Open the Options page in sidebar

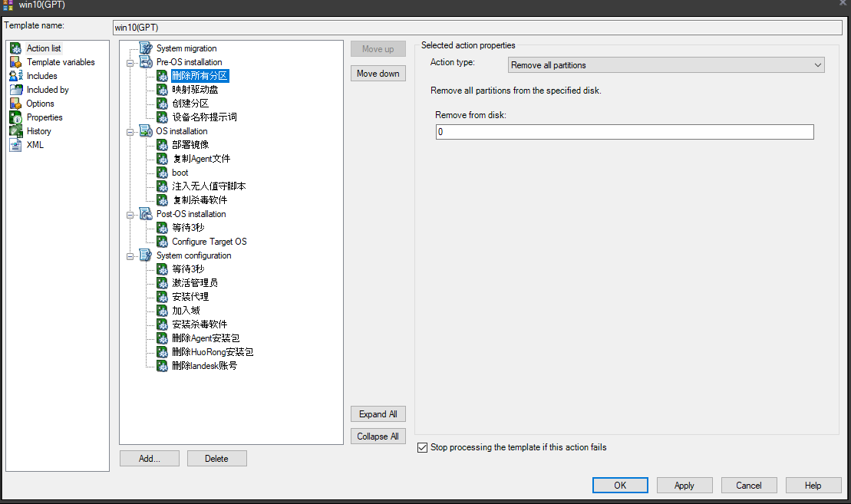pyautogui.click(x=40, y=104)
